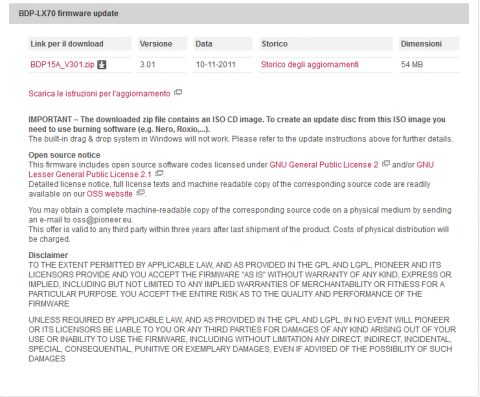Select the Versione column header
Image resolution: width=480 pixels, height=397 pixels.
162,44
